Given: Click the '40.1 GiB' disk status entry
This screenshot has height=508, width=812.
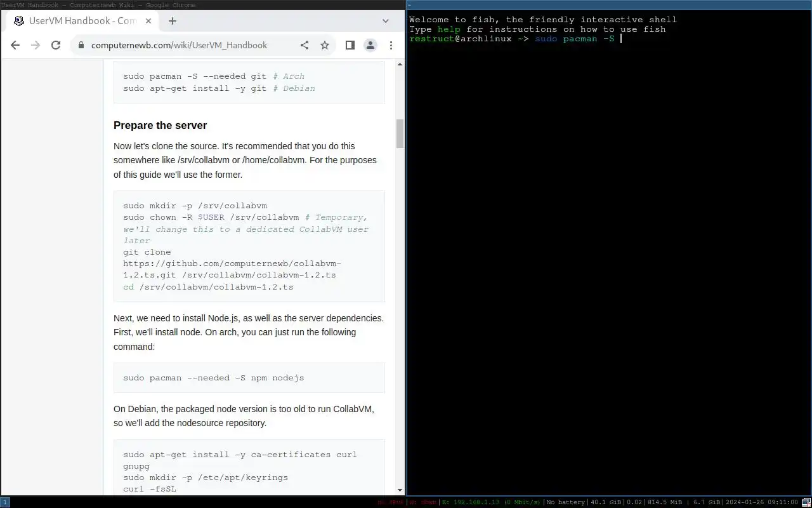Looking at the screenshot, I should pos(606,502).
